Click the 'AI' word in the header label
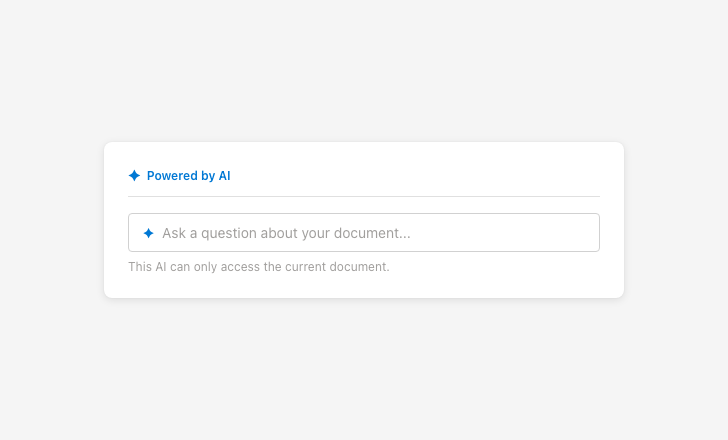The image size is (728, 440). 224,176
